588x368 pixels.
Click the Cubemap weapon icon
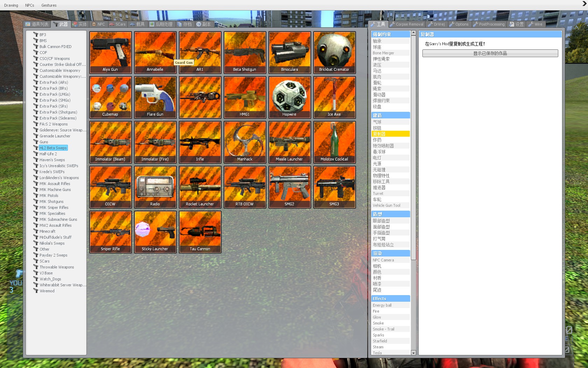pyautogui.click(x=110, y=97)
